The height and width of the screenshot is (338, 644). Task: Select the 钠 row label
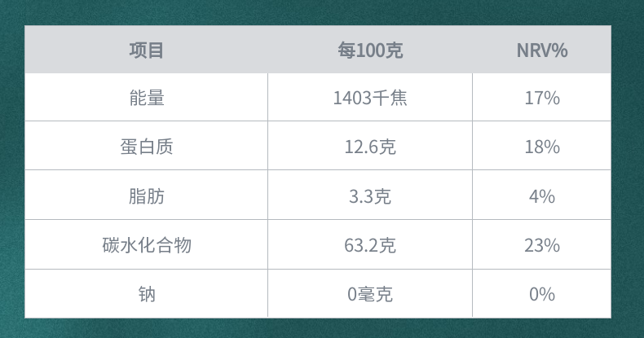click(x=147, y=294)
